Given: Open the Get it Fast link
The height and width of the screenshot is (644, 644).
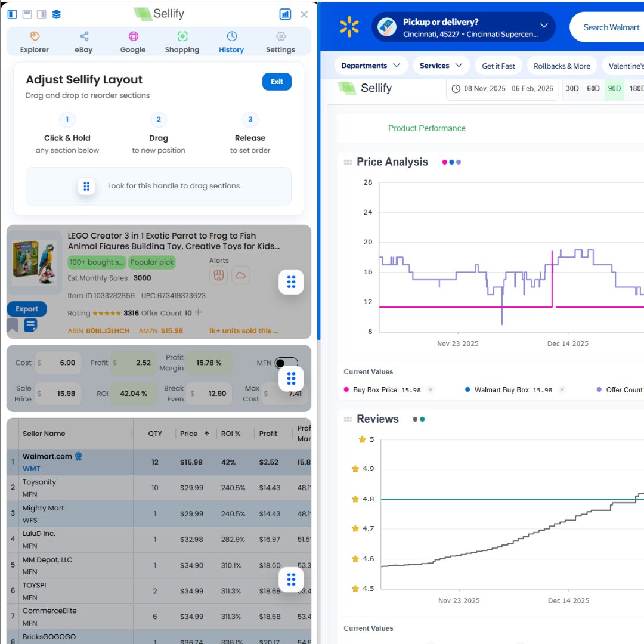Looking at the screenshot, I should click(x=498, y=66).
